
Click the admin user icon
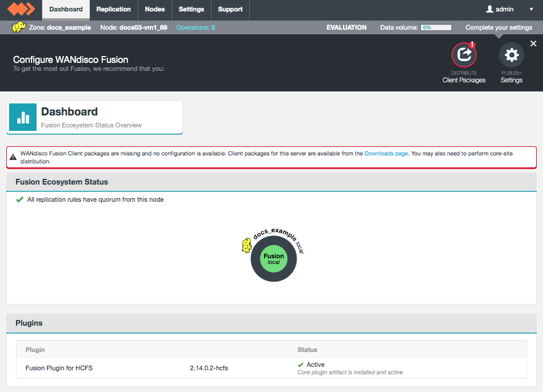[489, 9]
